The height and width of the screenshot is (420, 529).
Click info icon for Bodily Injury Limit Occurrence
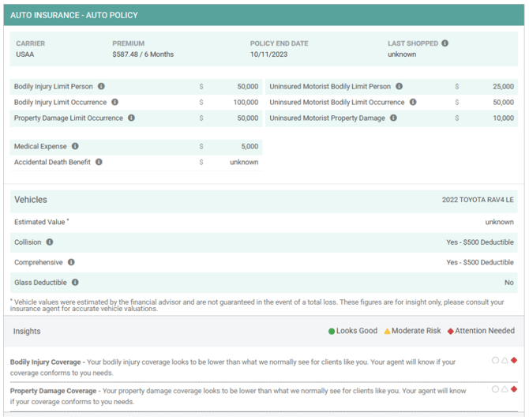click(115, 102)
